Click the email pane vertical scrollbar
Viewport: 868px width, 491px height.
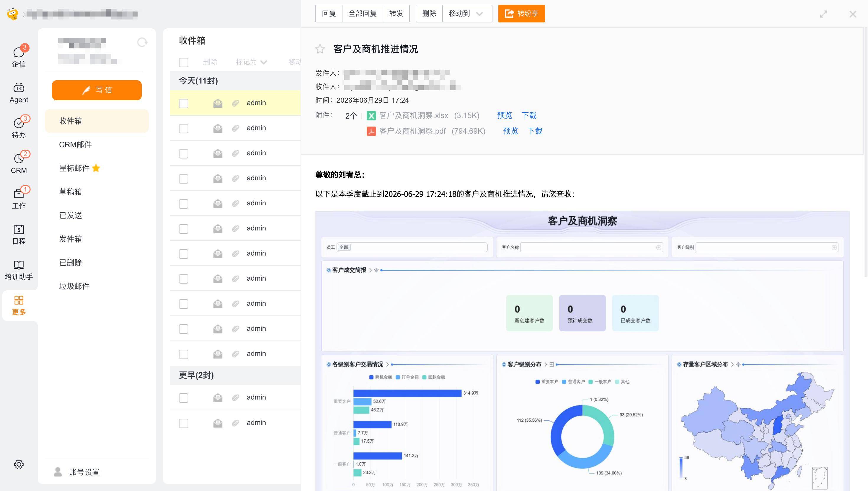tap(866, 152)
